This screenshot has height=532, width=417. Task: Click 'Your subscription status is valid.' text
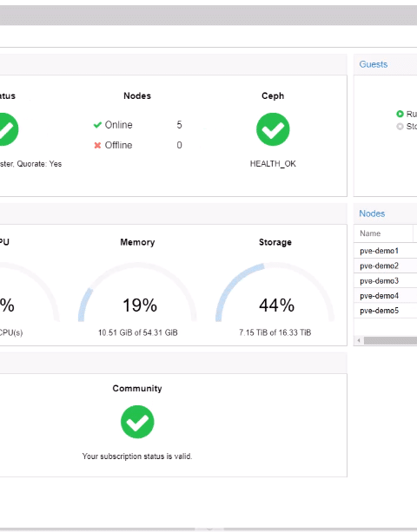click(x=137, y=456)
